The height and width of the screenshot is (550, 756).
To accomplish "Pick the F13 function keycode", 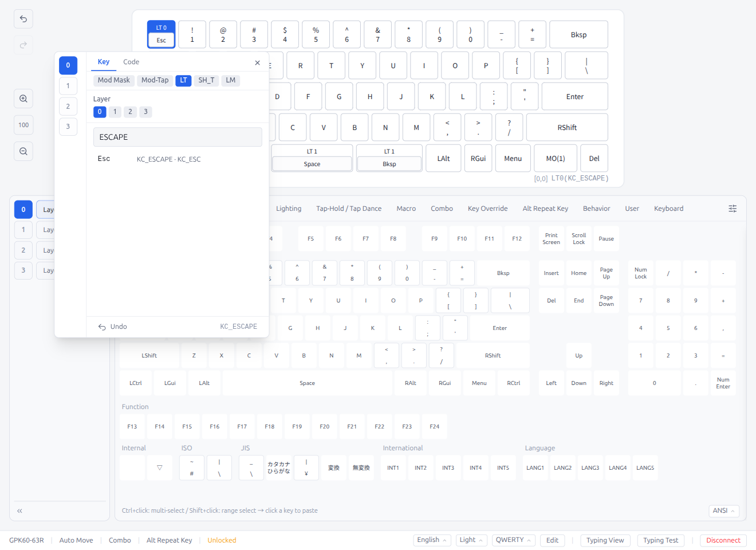I will [x=132, y=427].
